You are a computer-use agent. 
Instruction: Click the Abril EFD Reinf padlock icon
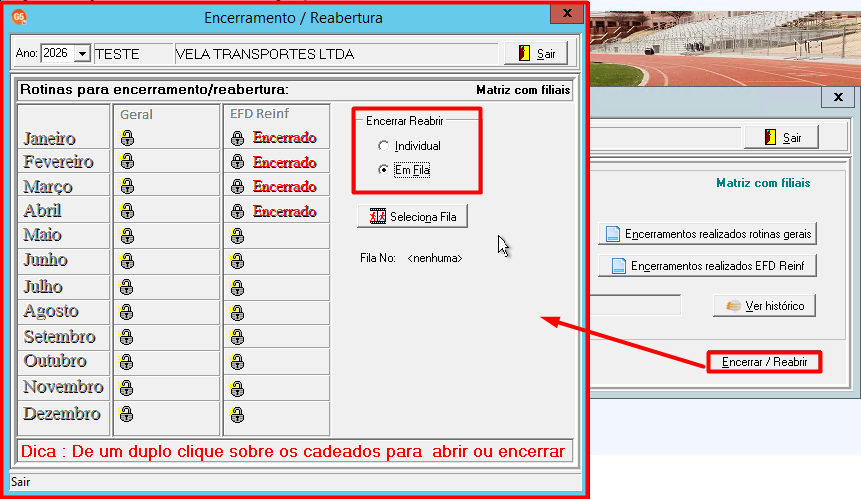pyautogui.click(x=237, y=211)
